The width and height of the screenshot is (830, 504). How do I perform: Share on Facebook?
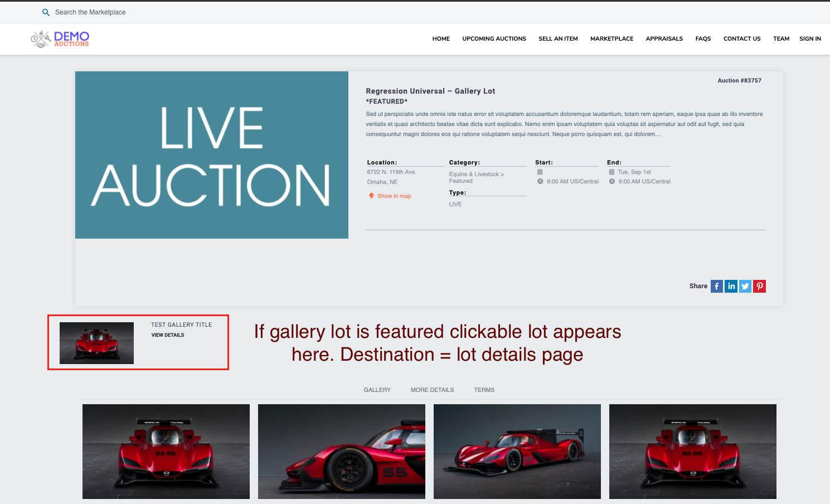(x=717, y=286)
